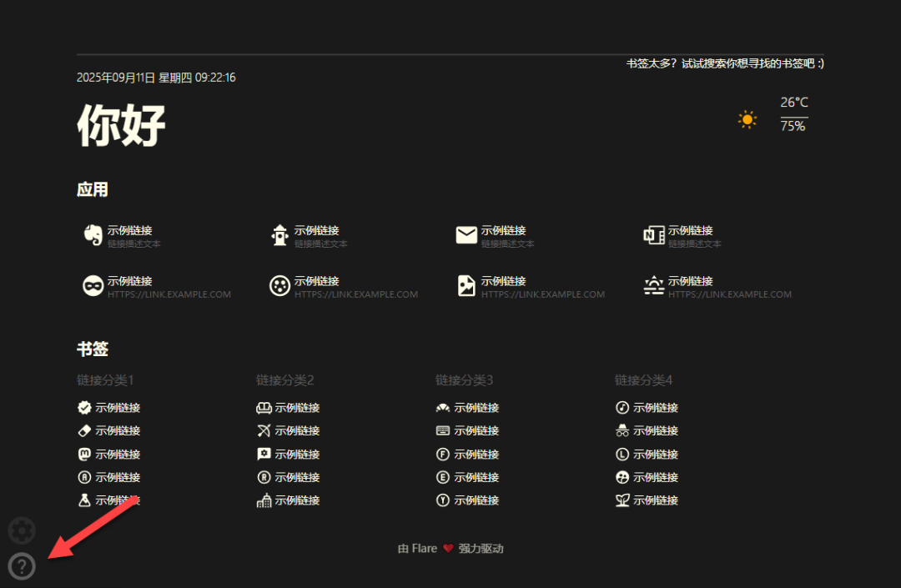This screenshot has width=901, height=588.
Task: Open settings via the gear icon
Action: (x=22, y=530)
